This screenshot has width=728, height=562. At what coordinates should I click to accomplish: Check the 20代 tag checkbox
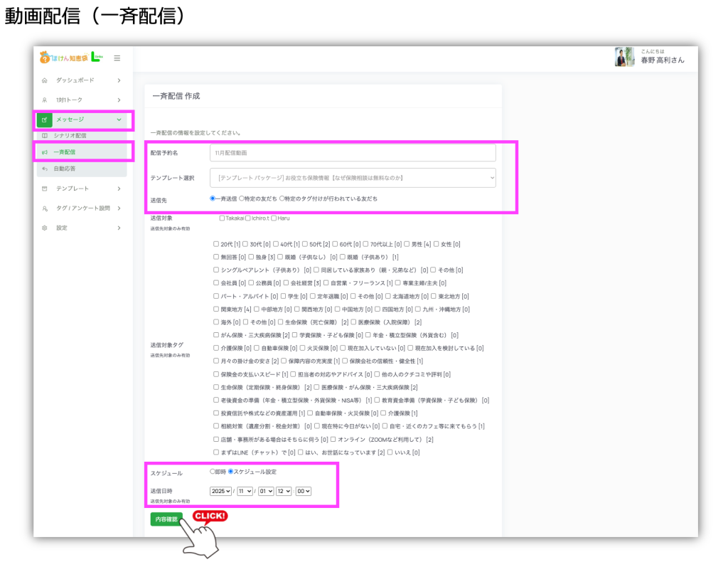click(x=216, y=244)
